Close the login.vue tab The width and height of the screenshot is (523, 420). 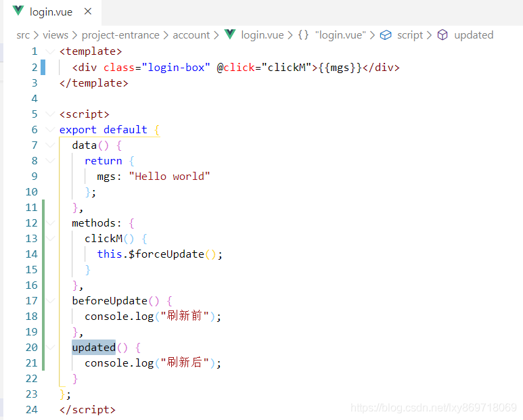(88, 11)
